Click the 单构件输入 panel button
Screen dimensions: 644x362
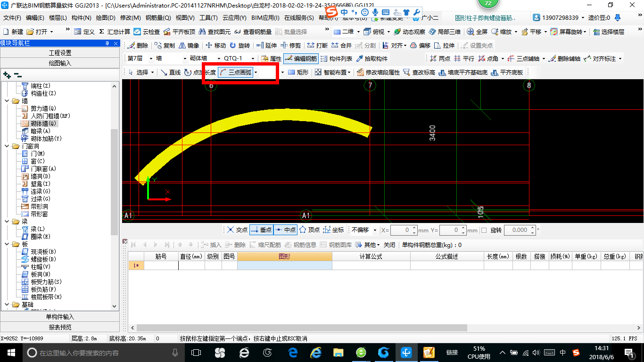coord(60,317)
